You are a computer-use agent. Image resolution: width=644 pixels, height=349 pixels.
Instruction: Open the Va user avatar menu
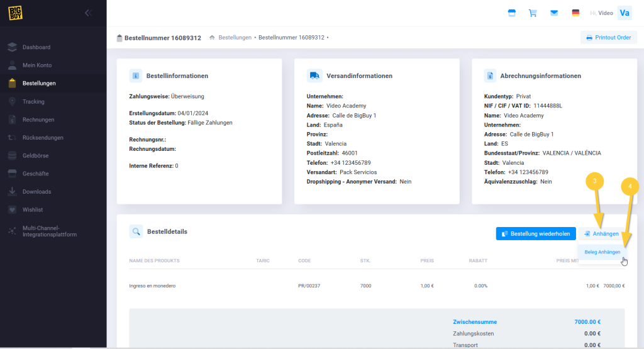click(625, 13)
